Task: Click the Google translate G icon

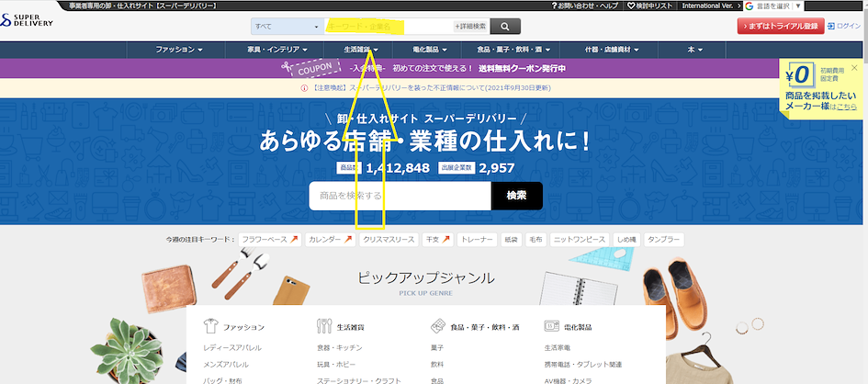Action: 749,6
